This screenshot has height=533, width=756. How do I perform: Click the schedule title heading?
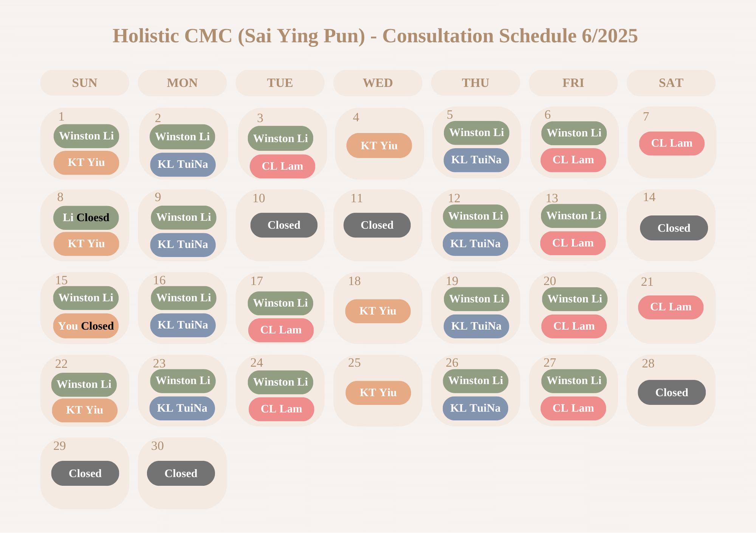[x=375, y=36]
